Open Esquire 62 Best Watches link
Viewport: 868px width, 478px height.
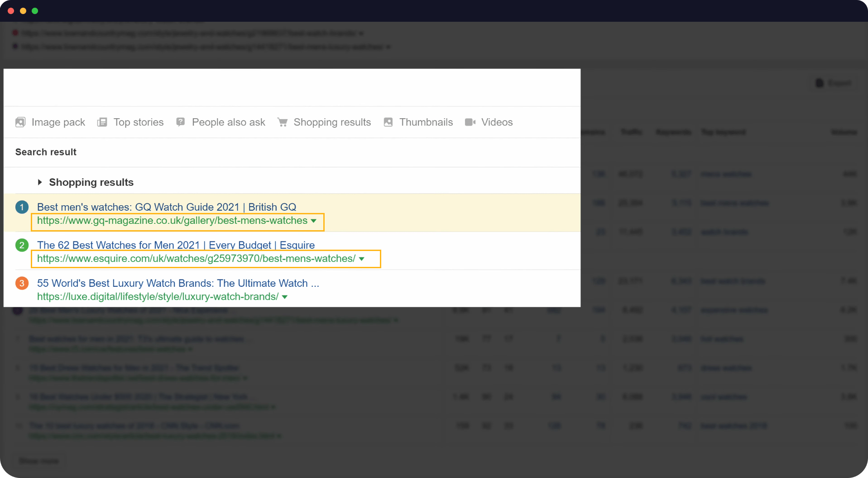176,245
